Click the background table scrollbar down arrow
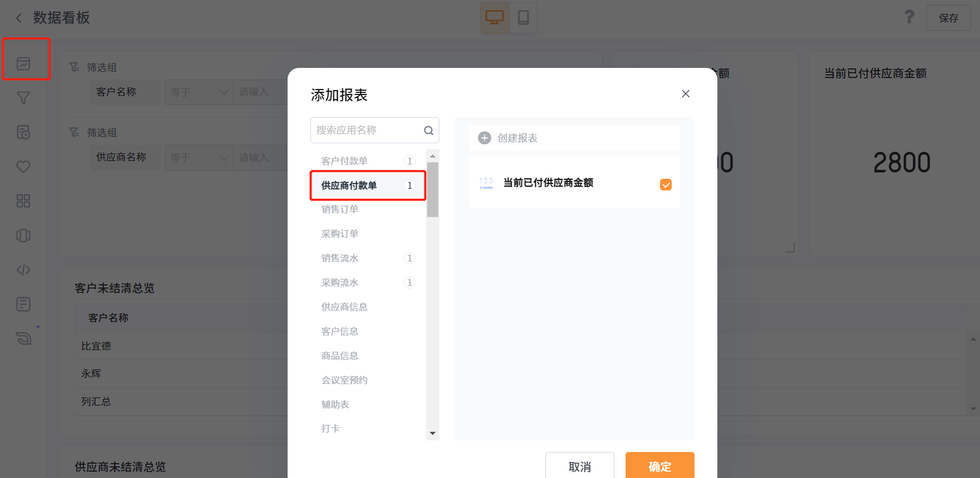The width and height of the screenshot is (980, 478). tap(973, 409)
